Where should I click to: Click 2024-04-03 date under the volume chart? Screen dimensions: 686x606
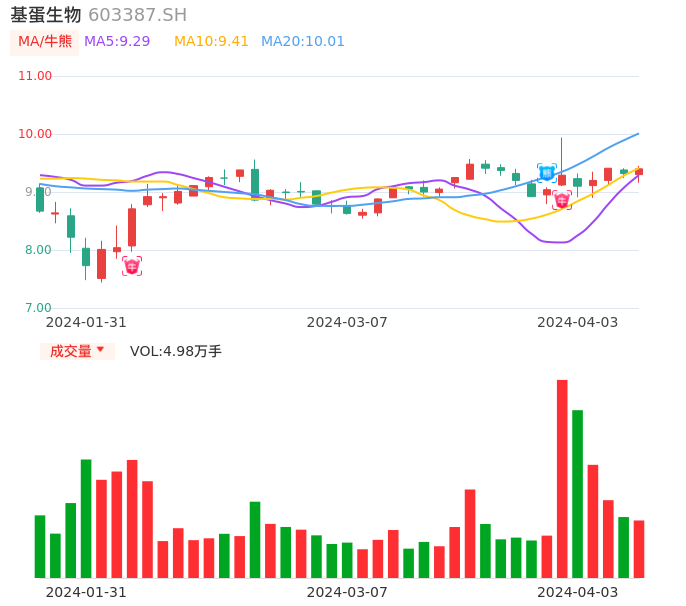[x=578, y=592]
